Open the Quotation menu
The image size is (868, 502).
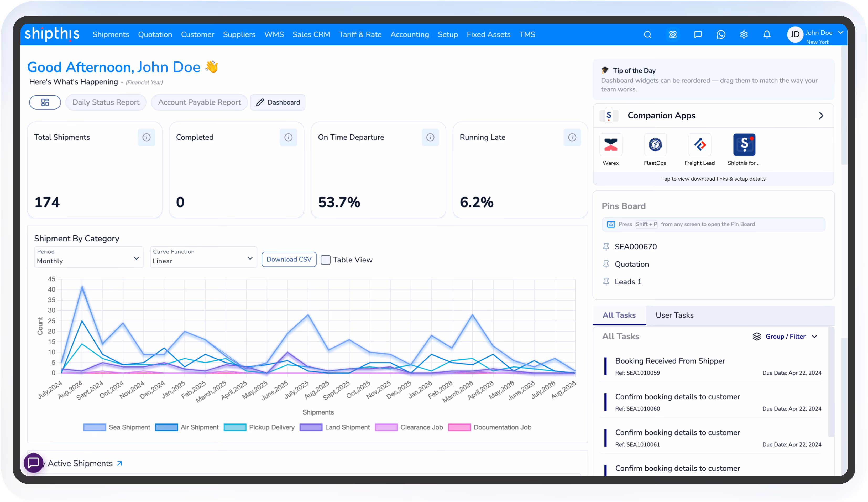(x=155, y=34)
